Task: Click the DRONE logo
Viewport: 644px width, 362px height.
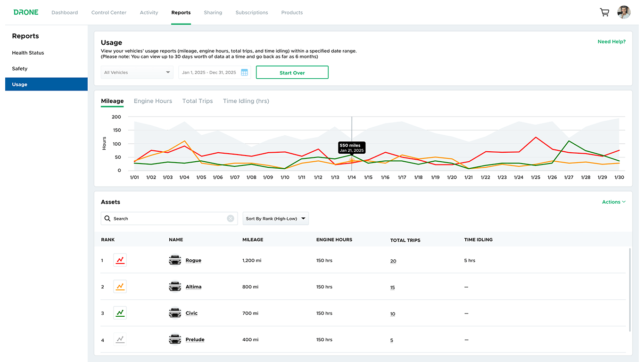Action: pyautogui.click(x=26, y=12)
